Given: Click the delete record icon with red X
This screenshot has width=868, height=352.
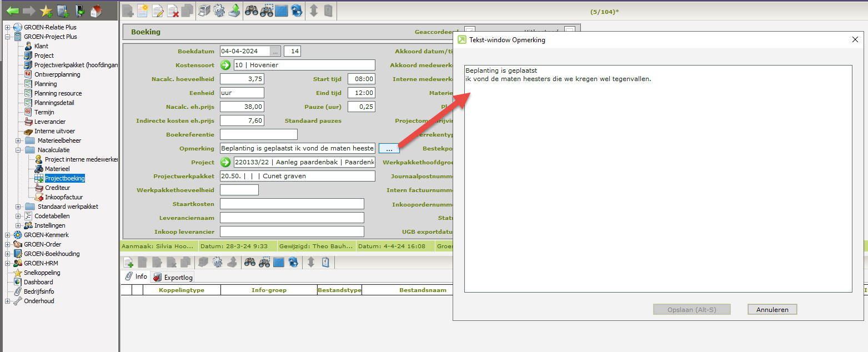Looking at the screenshot, I should pyautogui.click(x=173, y=11).
